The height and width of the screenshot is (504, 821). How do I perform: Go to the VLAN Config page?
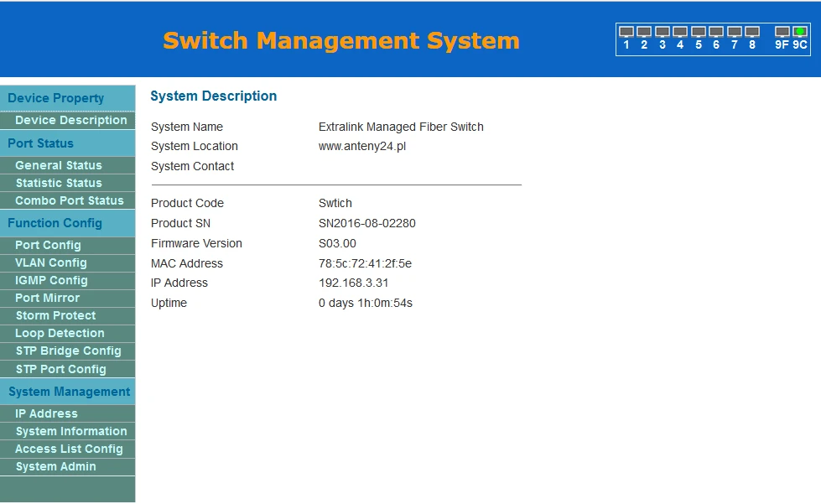pyautogui.click(x=50, y=262)
